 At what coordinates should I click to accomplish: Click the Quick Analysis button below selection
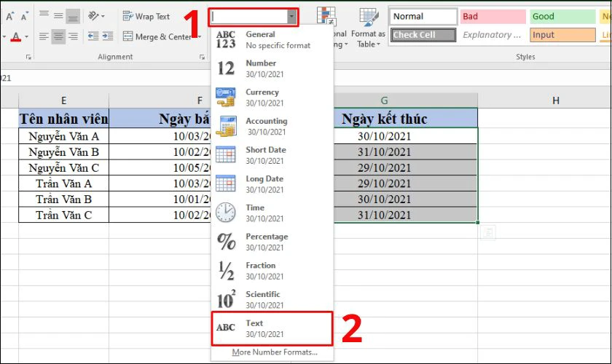[x=488, y=233]
